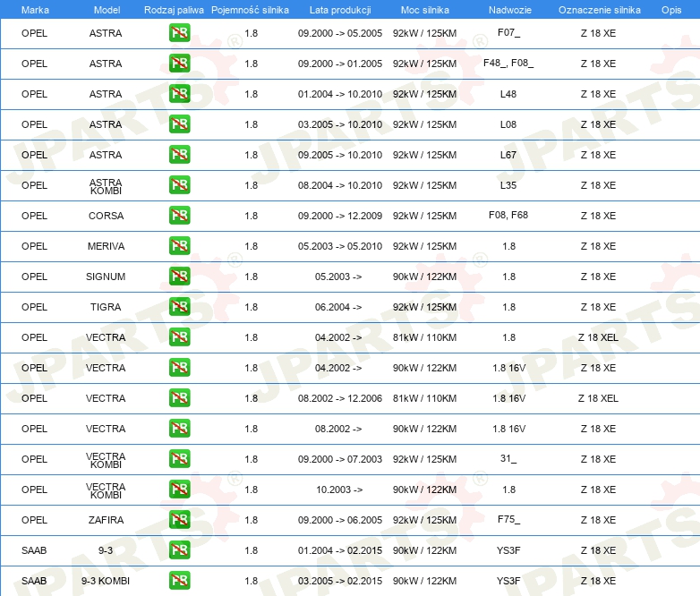Screen dimensions: 700x596
Task: Click production dates 08.2004 -> 10.2010
Action: pos(340,185)
